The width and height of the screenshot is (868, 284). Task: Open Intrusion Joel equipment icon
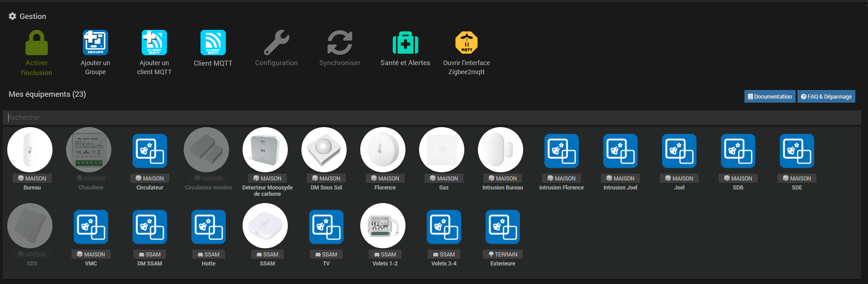[620, 151]
